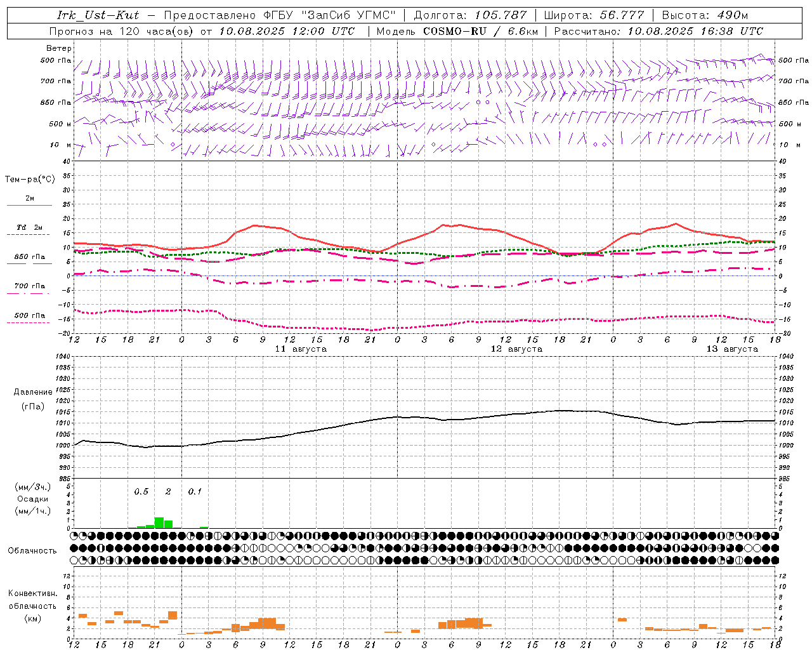812x650 pixels.
Task: Click the 700 гПа temperature legend label
Action: coord(30,286)
